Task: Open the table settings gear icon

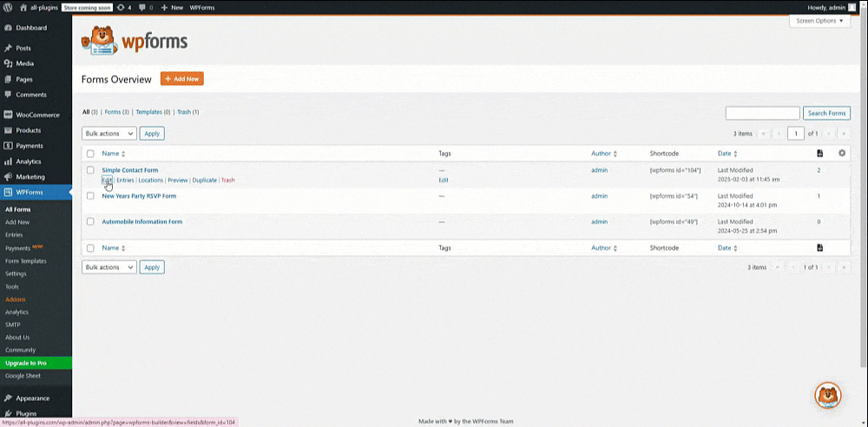Action: (842, 154)
